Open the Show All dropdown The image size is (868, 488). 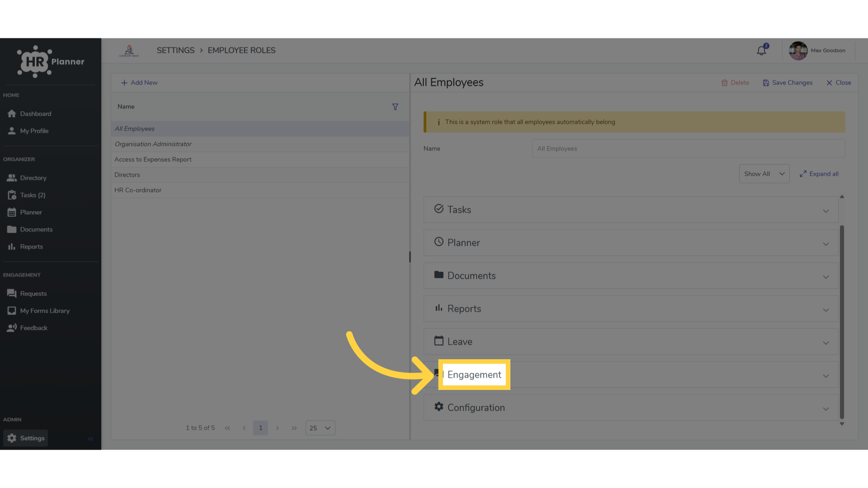pyautogui.click(x=764, y=174)
